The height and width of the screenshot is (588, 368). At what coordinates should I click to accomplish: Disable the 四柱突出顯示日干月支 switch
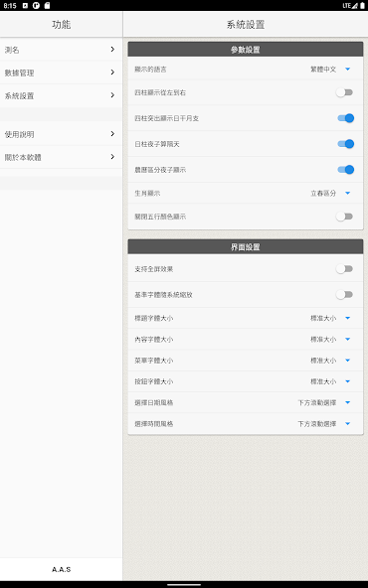pos(345,118)
